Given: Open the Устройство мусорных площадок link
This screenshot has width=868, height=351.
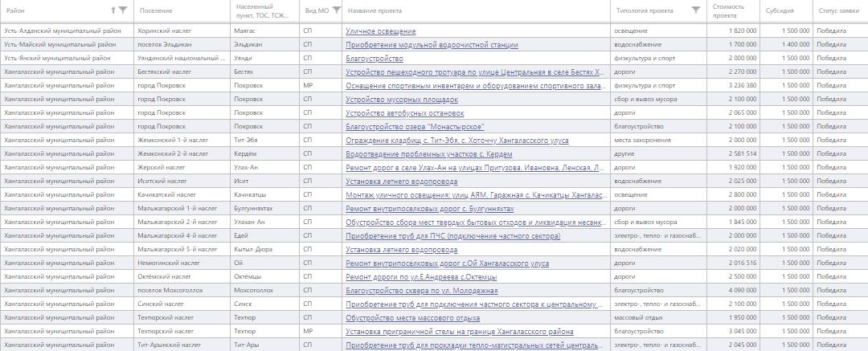Looking at the screenshot, I should tap(402, 99).
